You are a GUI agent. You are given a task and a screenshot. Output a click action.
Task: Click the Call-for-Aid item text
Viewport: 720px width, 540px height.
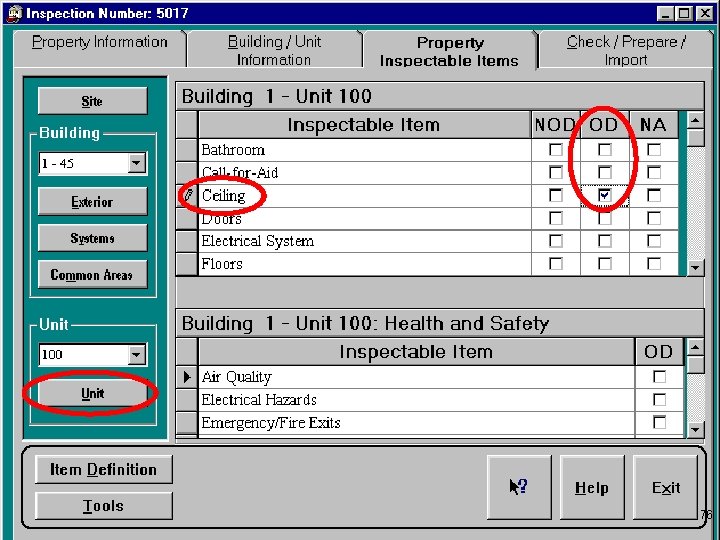(x=240, y=173)
